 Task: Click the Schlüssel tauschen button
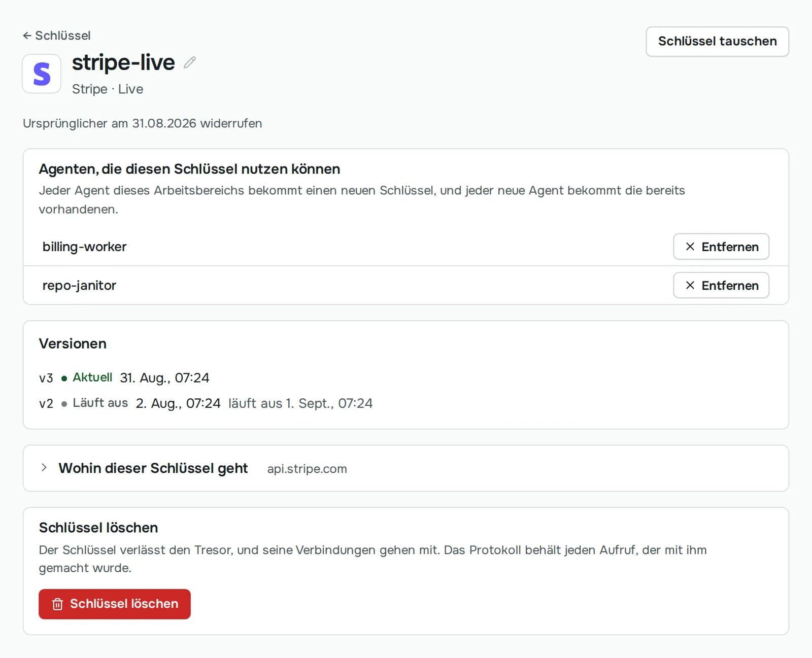(717, 42)
